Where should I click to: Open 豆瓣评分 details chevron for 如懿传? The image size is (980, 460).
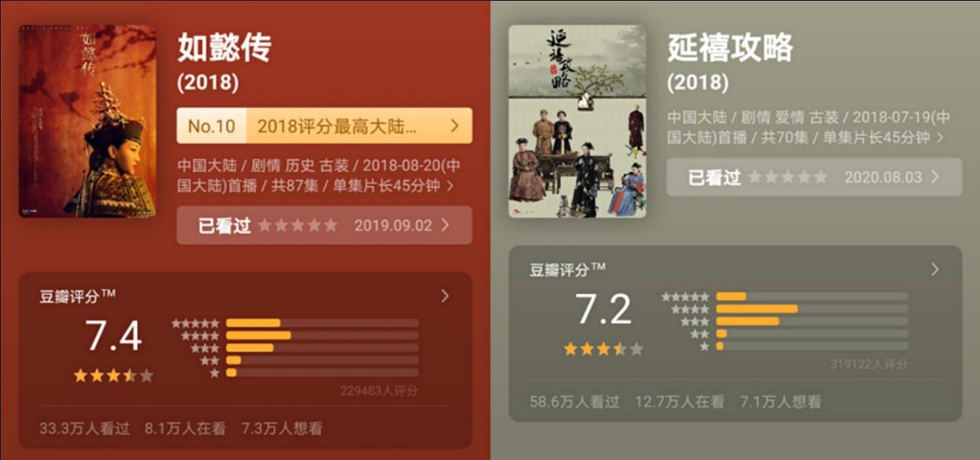coord(445,296)
